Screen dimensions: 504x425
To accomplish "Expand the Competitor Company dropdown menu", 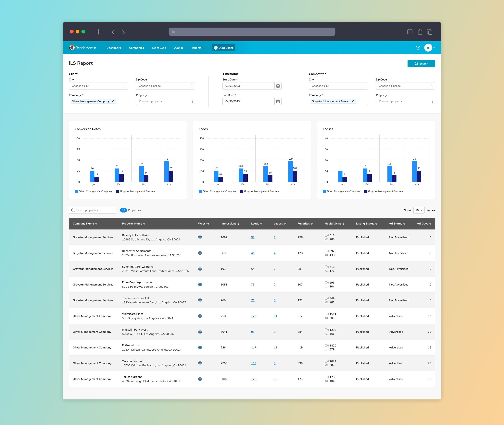I will [x=365, y=102].
